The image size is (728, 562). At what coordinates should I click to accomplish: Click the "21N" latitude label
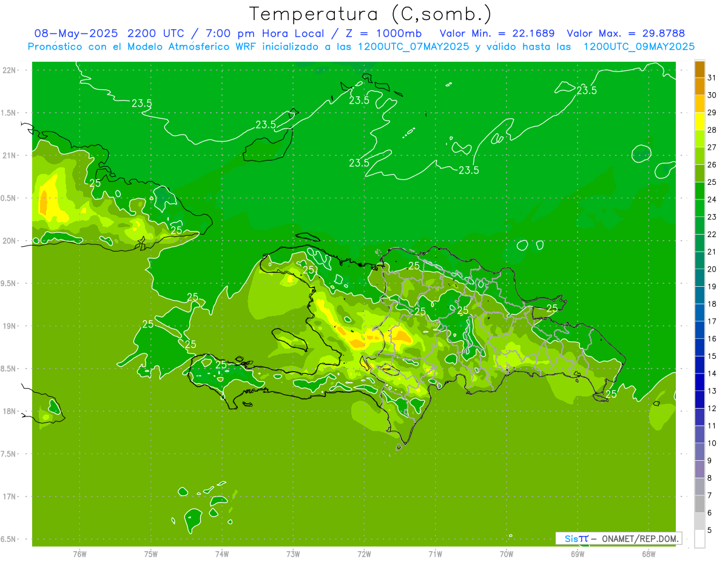click(x=10, y=156)
